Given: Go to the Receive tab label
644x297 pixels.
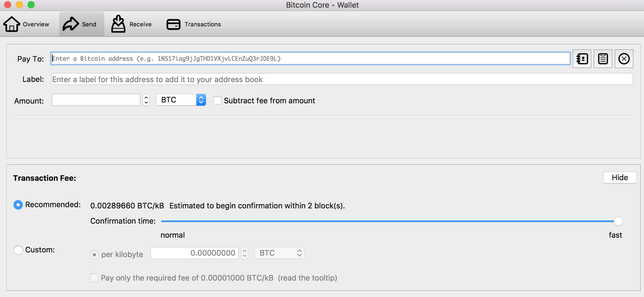Looking at the screenshot, I should click(x=141, y=24).
